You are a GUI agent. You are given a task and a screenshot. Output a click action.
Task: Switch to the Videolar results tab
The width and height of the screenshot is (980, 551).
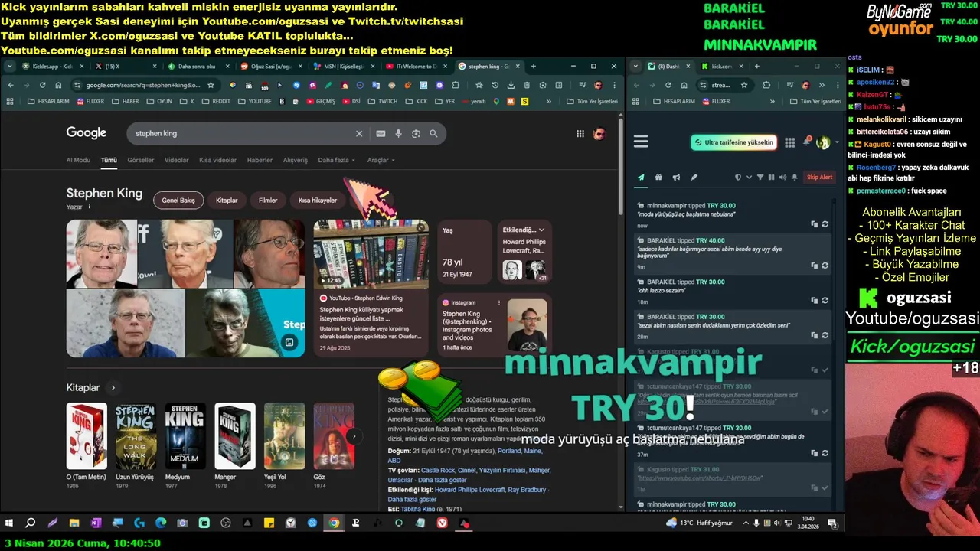coord(177,160)
